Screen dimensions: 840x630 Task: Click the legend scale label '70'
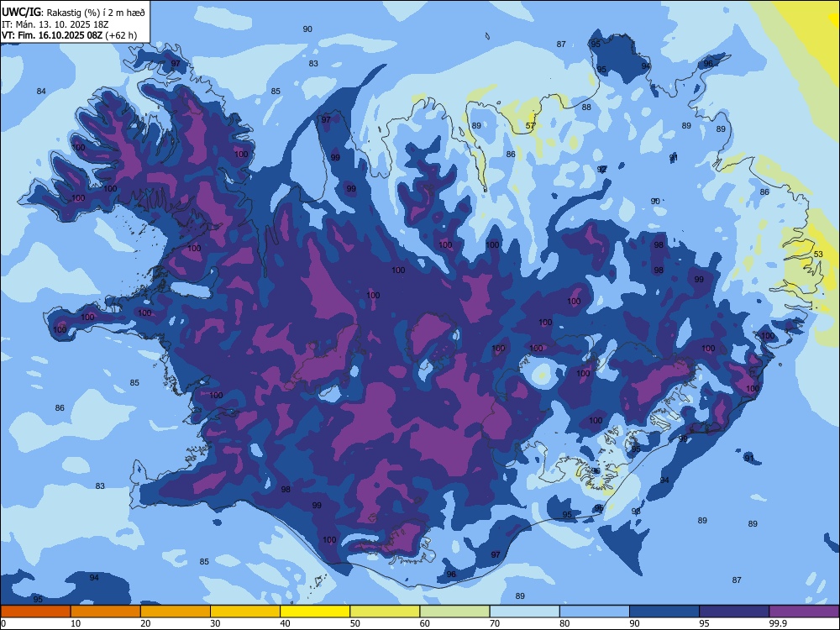click(495, 623)
